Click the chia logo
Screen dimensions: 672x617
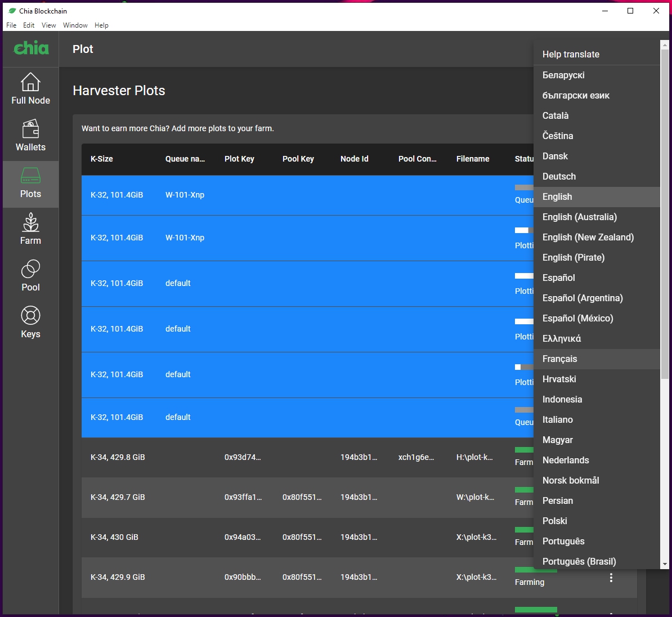click(31, 48)
